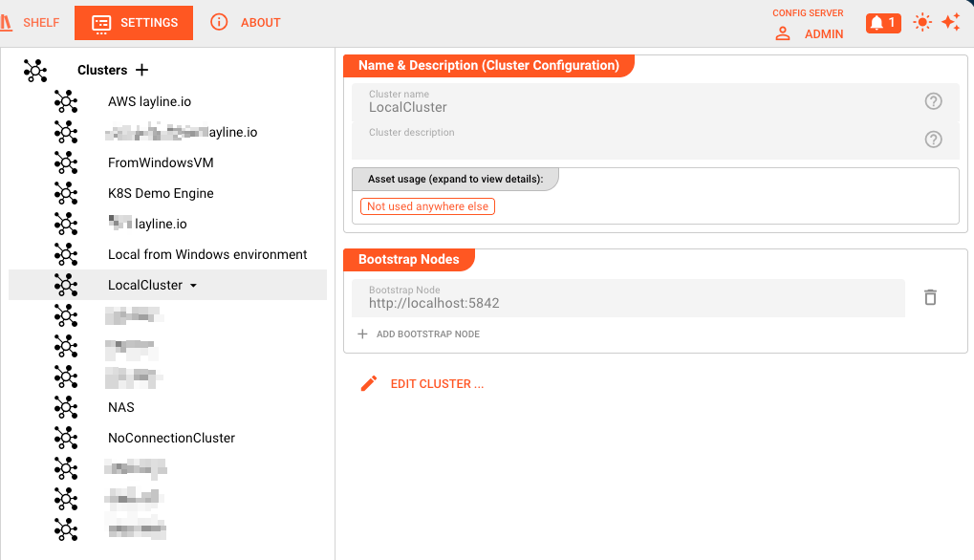Select the last blurred cluster row
Viewport: 974px width, 560px height.
138,529
